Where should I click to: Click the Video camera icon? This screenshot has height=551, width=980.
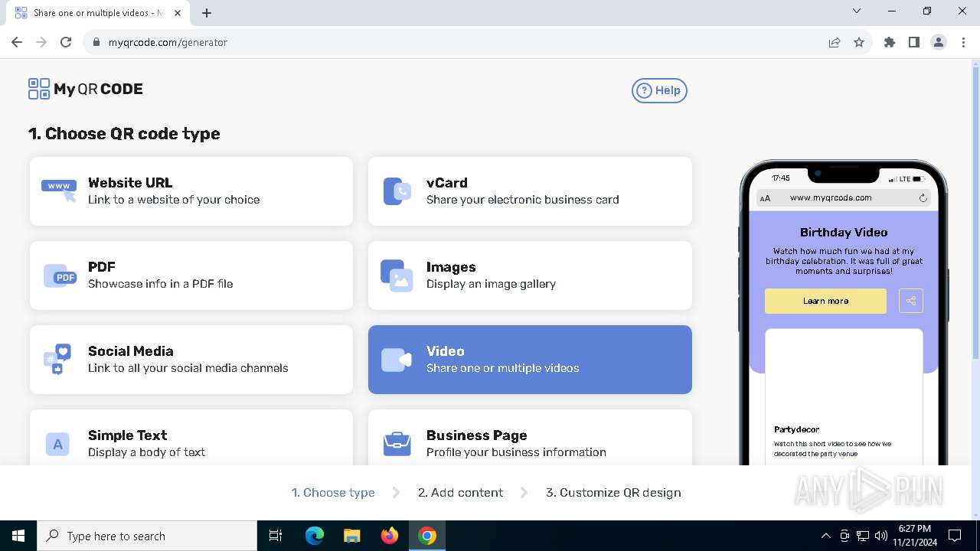pyautogui.click(x=397, y=360)
